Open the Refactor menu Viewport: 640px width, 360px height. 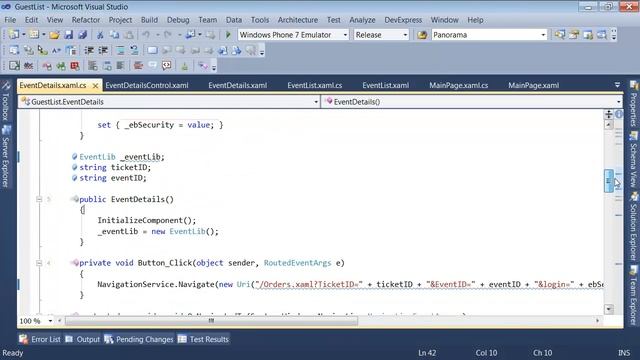86,20
